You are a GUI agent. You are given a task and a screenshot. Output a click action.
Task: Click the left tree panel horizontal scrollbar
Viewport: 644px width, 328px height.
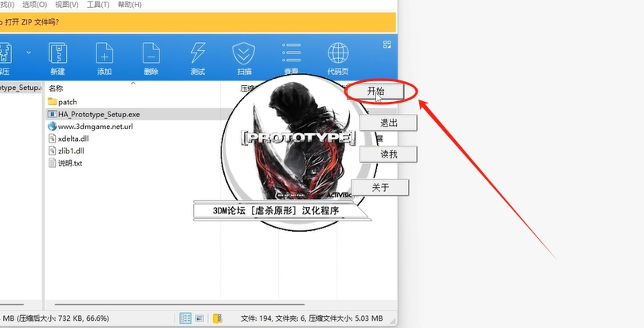click(x=11, y=305)
